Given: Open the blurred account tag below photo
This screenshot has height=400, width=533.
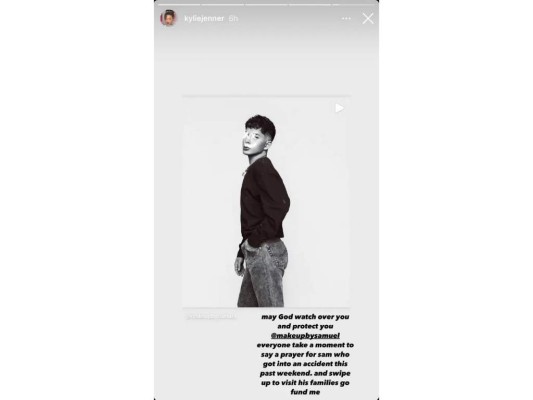Looking at the screenshot, I should pyautogui.click(x=211, y=316).
